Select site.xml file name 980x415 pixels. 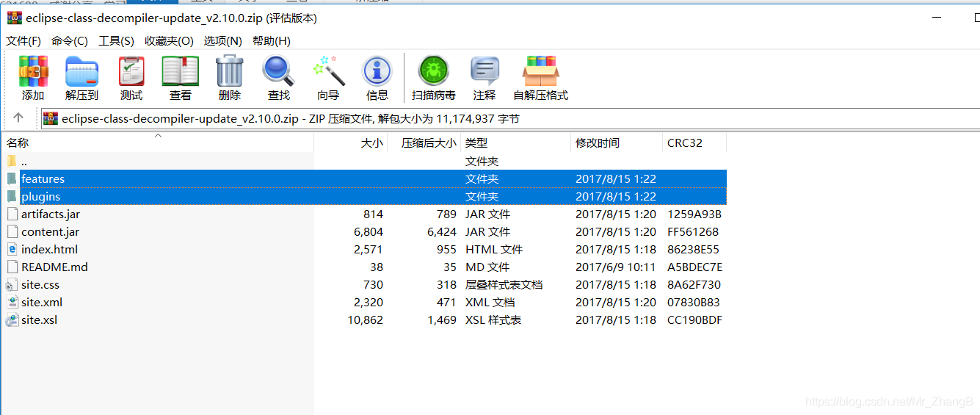click(x=42, y=302)
